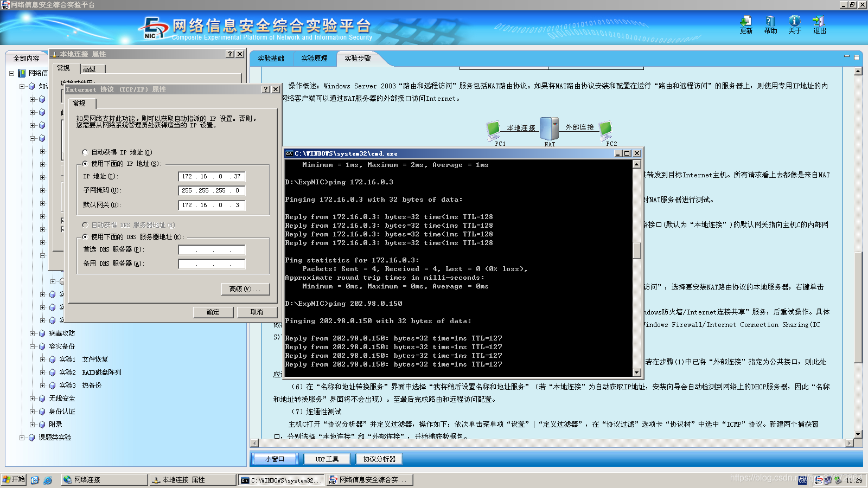This screenshot has height=488, width=868.
Task: Expand the 病毒攻防 tree node
Action: click(x=32, y=333)
